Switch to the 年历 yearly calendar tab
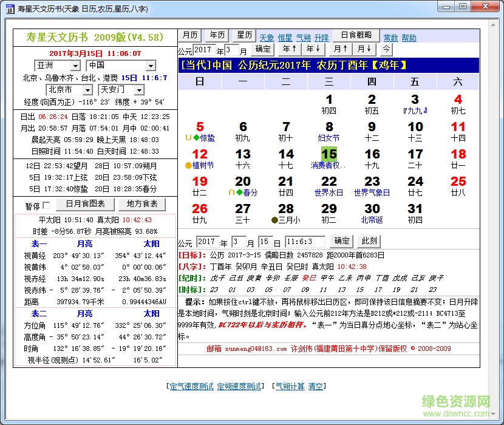 217,35
